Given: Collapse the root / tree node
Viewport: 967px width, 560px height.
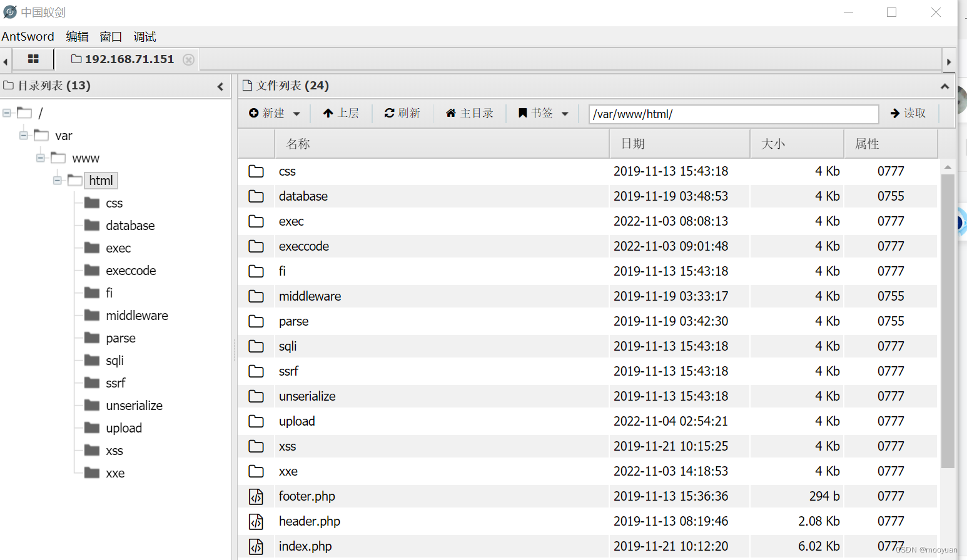Looking at the screenshot, I should point(7,113).
